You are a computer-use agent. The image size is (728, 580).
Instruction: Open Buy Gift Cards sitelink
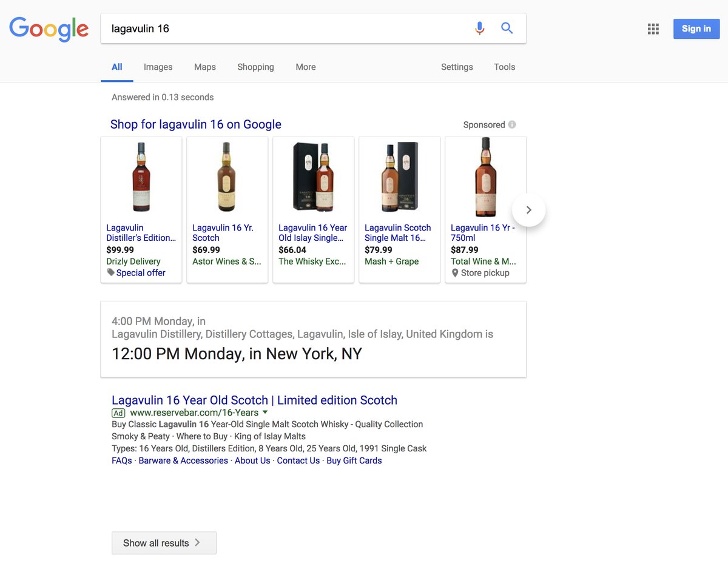coord(354,460)
